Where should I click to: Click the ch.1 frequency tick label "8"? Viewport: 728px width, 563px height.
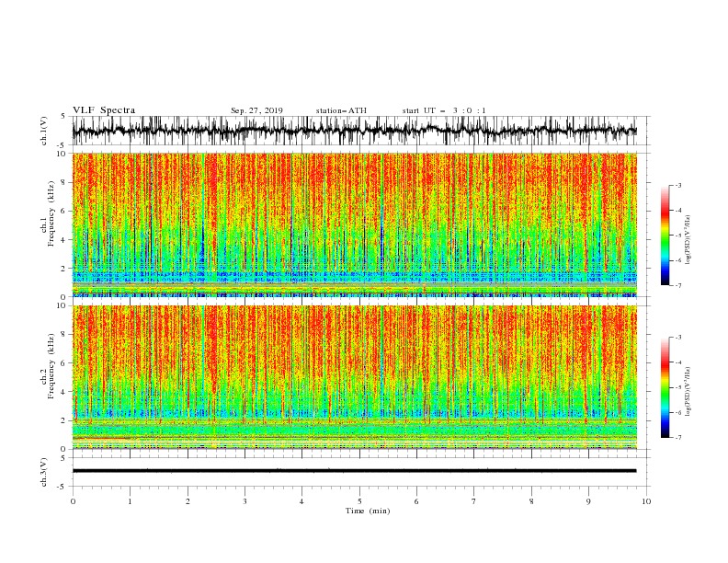65,182
